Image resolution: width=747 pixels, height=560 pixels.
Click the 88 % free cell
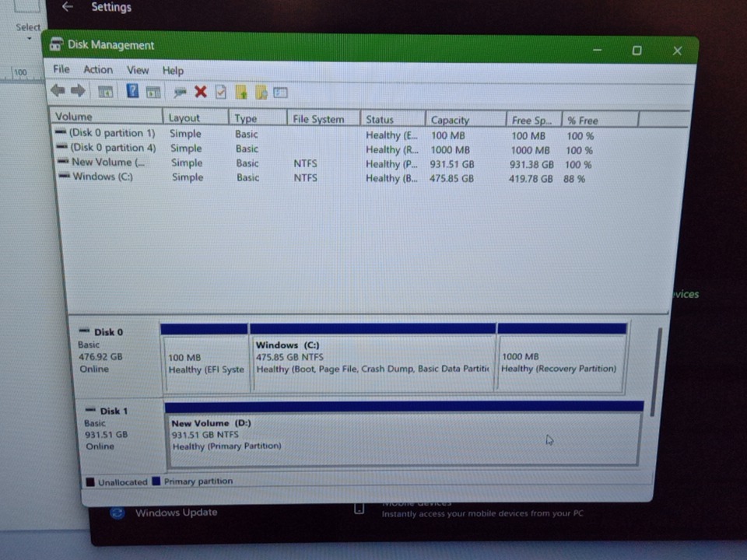coord(574,179)
